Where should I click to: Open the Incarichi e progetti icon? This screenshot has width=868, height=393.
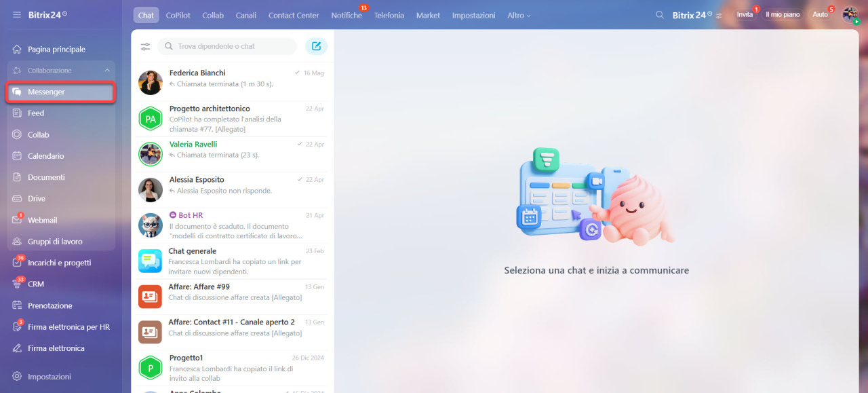[17, 263]
